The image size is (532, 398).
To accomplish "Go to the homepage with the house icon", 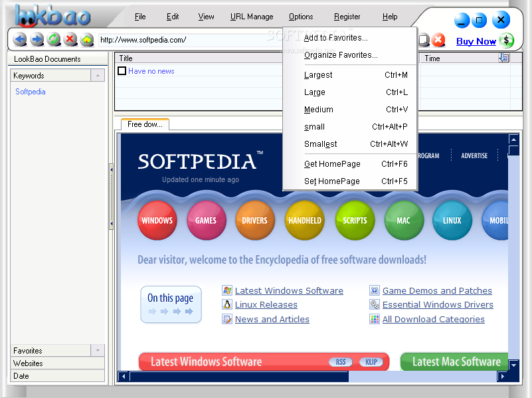I will click(87, 40).
